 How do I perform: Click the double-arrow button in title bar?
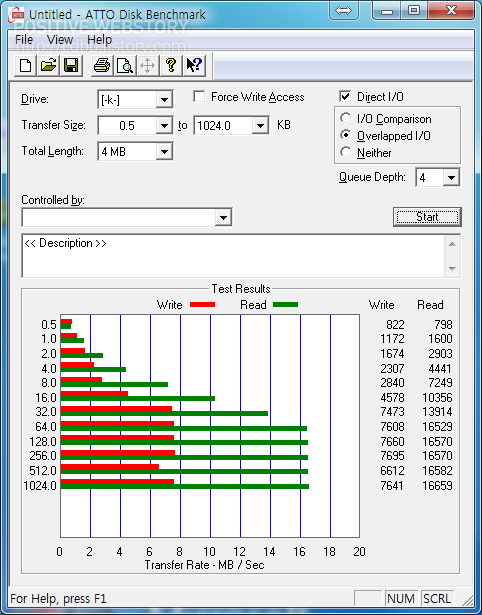point(344,10)
